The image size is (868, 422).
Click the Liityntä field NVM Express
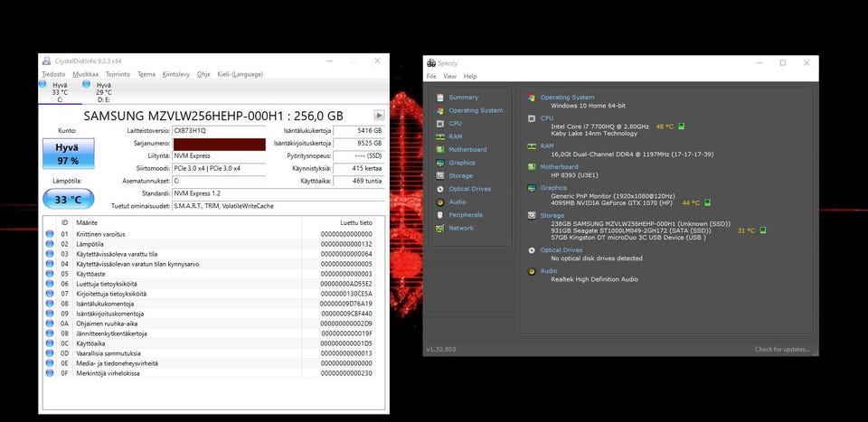click(219, 156)
